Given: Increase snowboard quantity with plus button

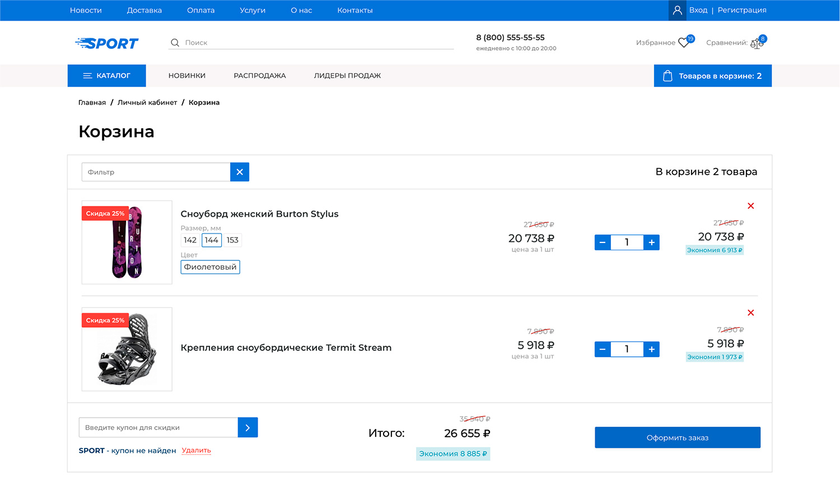Looking at the screenshot, I should [651, 242].
